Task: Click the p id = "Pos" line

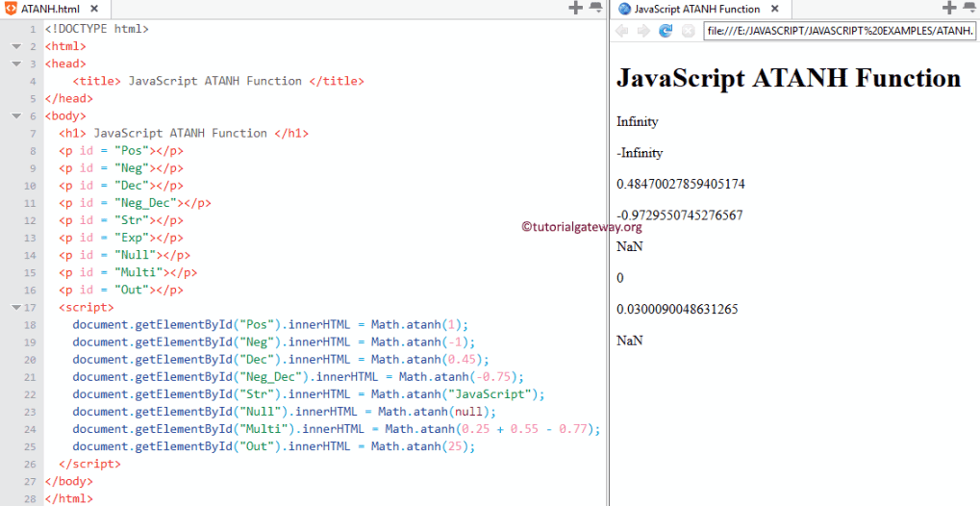Action: click(x=121, y=151)
